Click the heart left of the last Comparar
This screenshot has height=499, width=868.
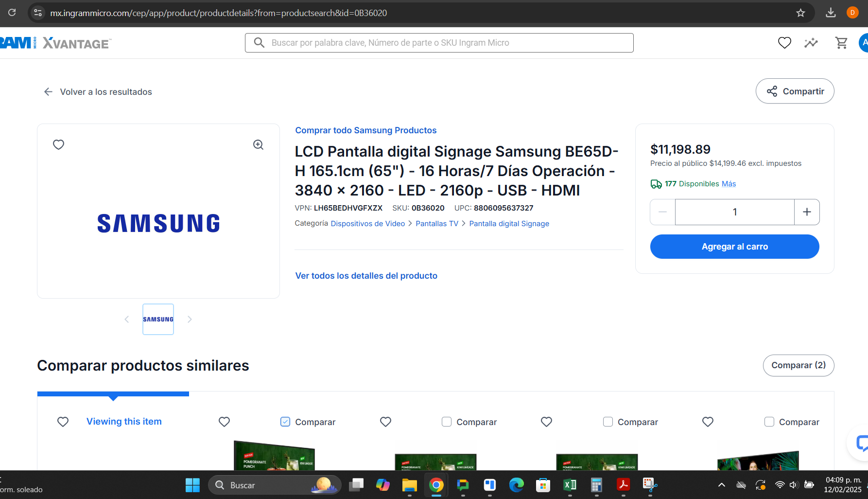(x=708, y=422)
